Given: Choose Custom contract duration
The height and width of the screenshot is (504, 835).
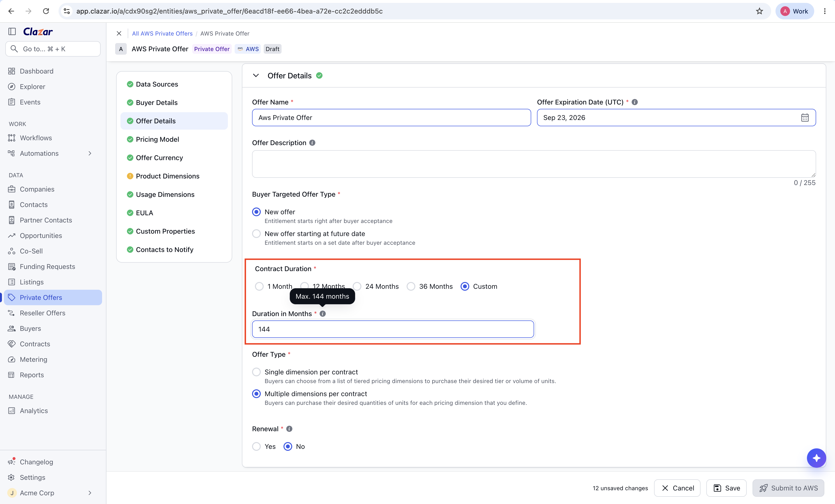Looking at the screenshot, I should pos(465,287).
